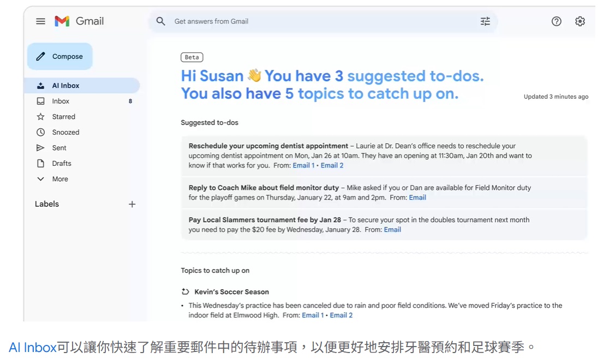
Task: Open the main menu hamburger icon
Action: click(x=40, y=21)
